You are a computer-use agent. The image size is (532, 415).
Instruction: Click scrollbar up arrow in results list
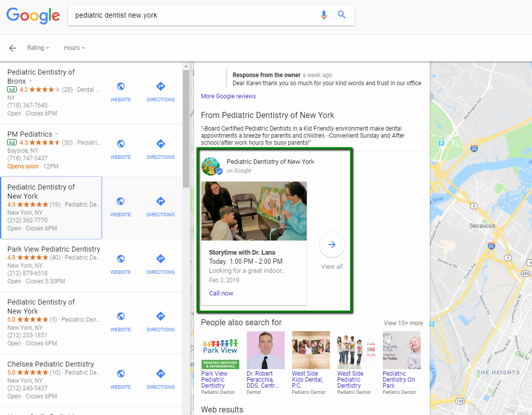coord(186,66)
